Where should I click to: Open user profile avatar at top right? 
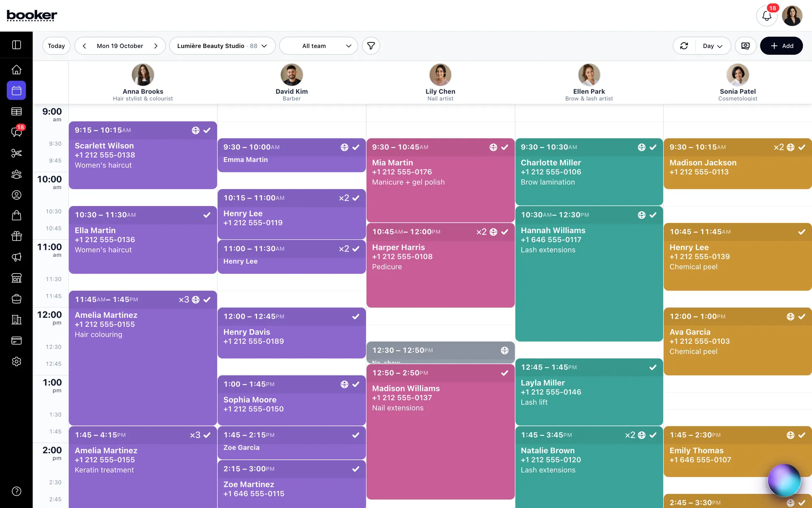coord(792,16)
